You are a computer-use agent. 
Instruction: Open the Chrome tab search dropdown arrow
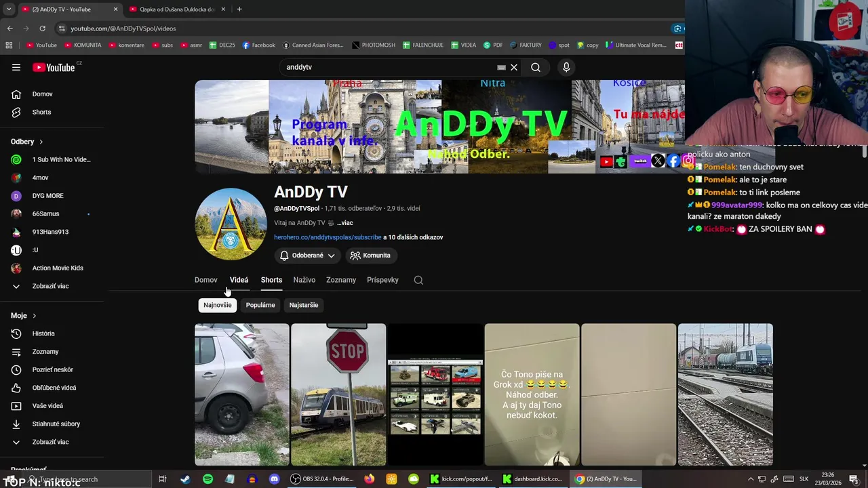[x=9, y=9]
